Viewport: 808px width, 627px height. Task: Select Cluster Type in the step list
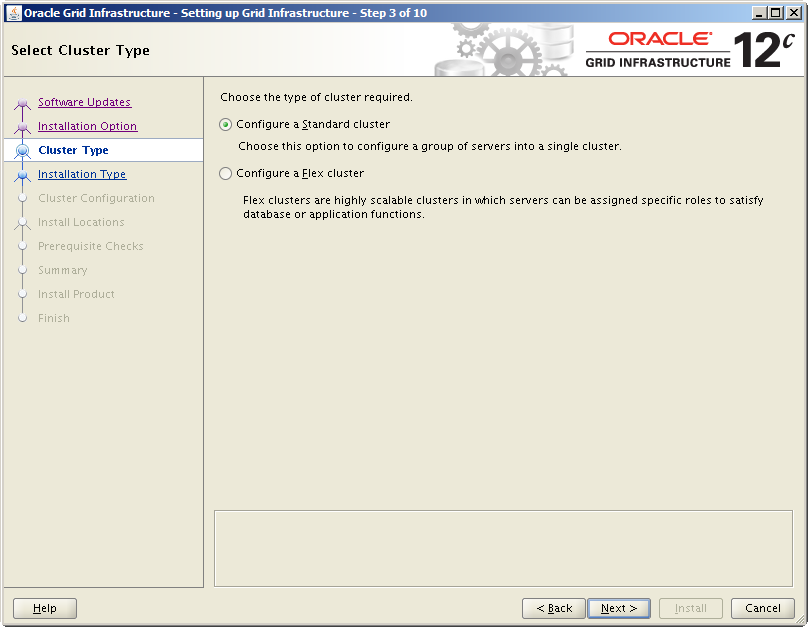(73, 150)
